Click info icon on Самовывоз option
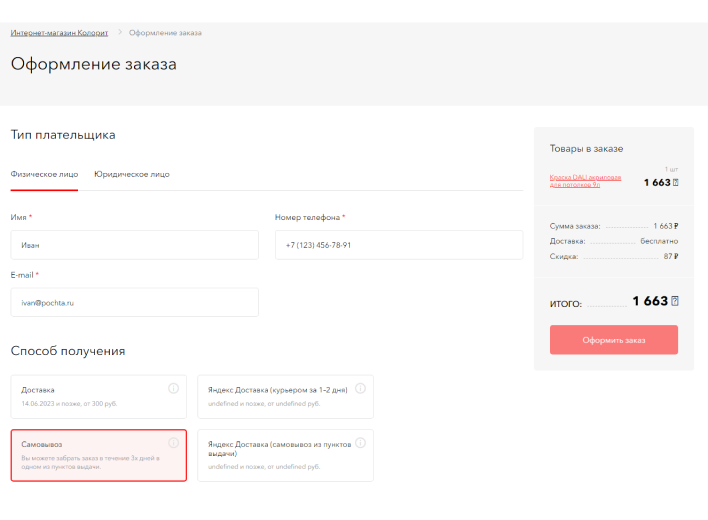708x520 pixels. pos(173,442)
